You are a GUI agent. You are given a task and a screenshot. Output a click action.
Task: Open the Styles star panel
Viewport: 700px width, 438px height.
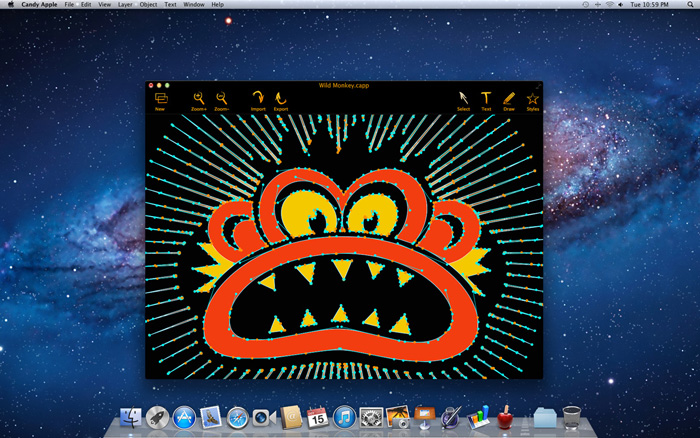pyautogui.click(x=533, y=101)
